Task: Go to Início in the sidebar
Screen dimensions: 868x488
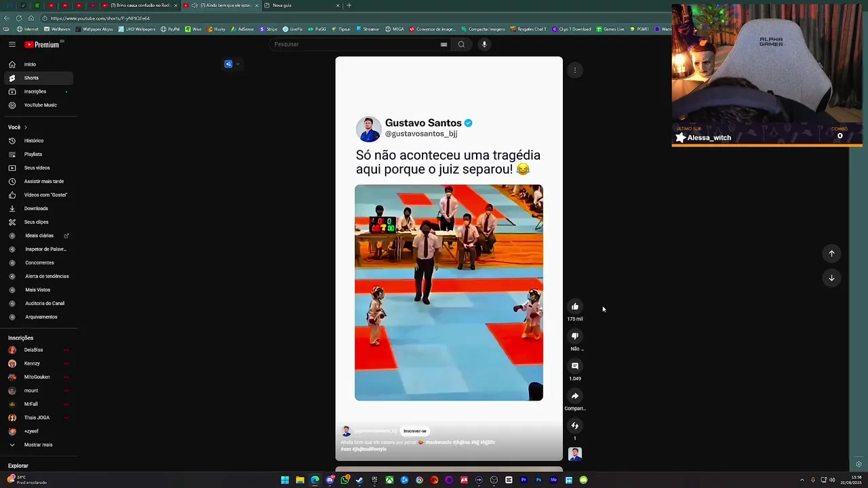Action: click(x=39, y=64)
